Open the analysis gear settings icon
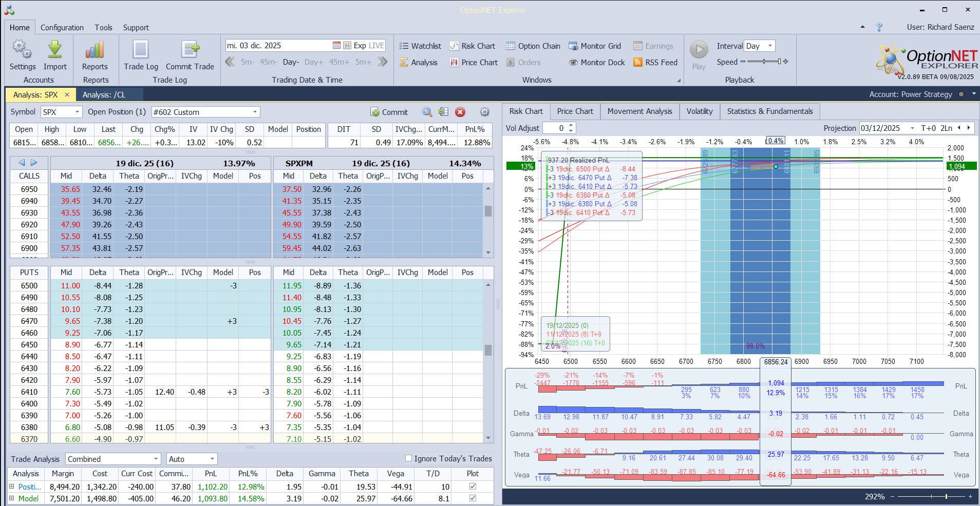 point(484,112)
